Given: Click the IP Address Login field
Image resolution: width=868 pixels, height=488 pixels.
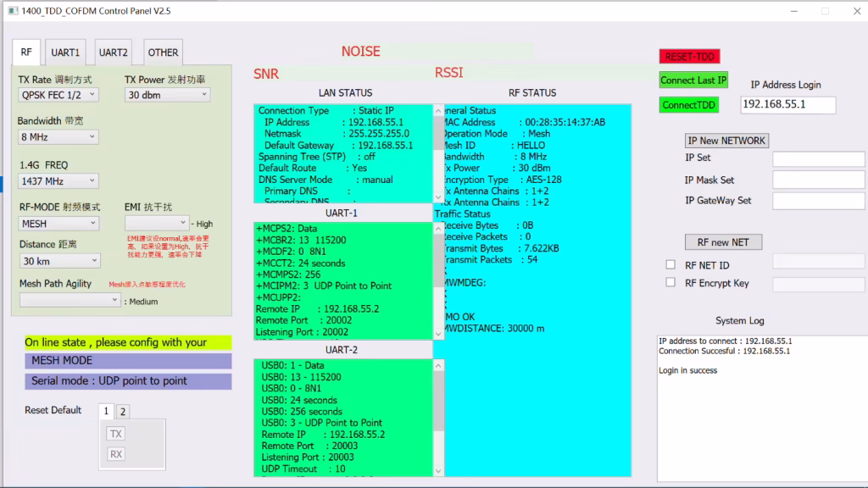Looking at the screenshot, I should point(787,104).
